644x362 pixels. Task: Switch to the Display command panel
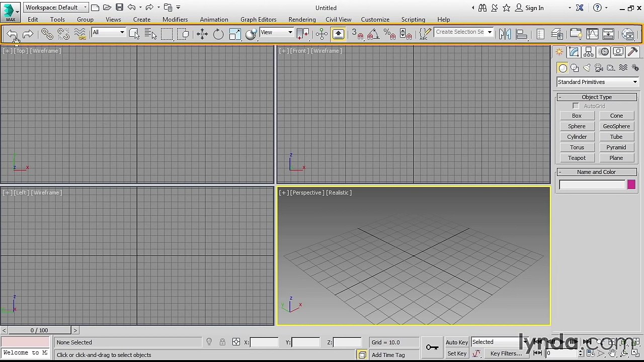coord(618,52)
